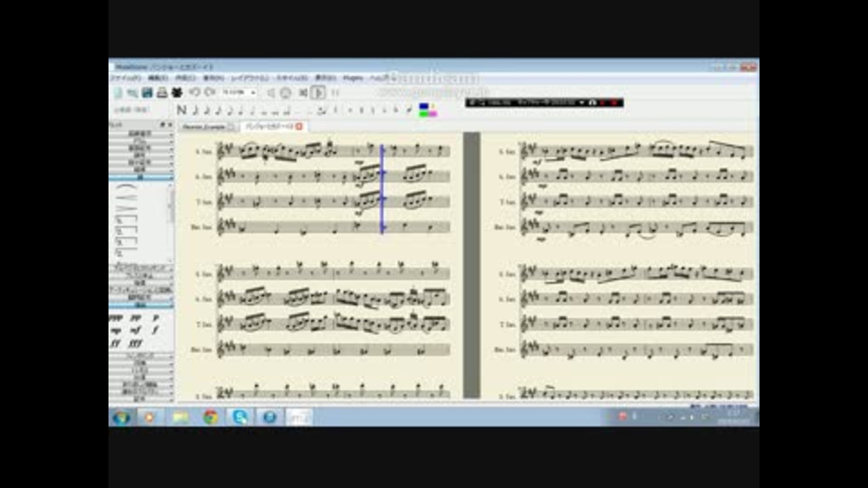Image resolution: width=868 pixels, height=488 pixels.
Task: Toggle note entry mode N button
Action: (x=182, y=110)
